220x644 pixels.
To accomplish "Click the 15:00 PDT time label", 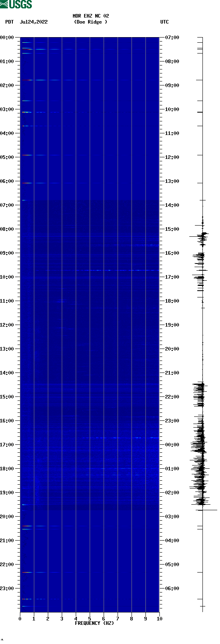I will coord(7,397).
